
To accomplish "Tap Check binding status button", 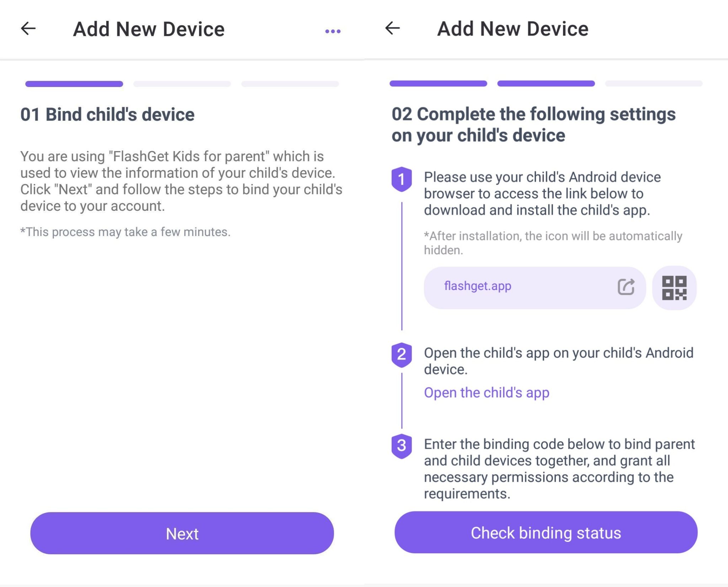I will (x=546, y=532).
